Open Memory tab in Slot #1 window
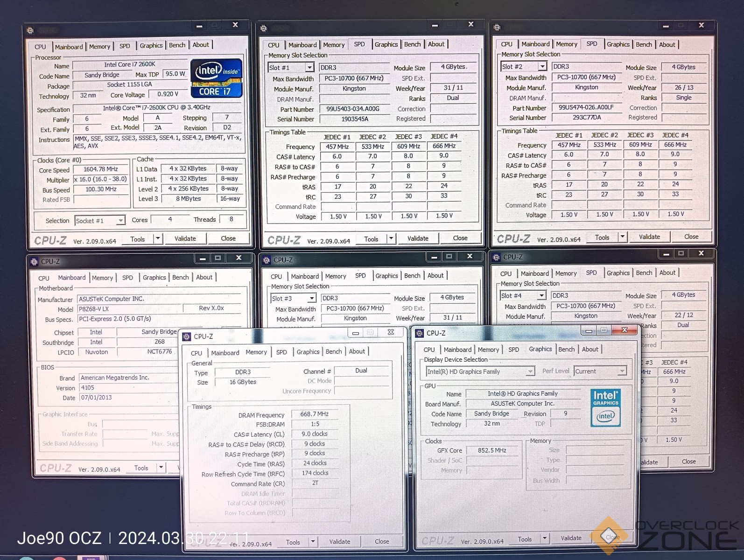This screenshot has height=560, width=744. tap(334, 45)
